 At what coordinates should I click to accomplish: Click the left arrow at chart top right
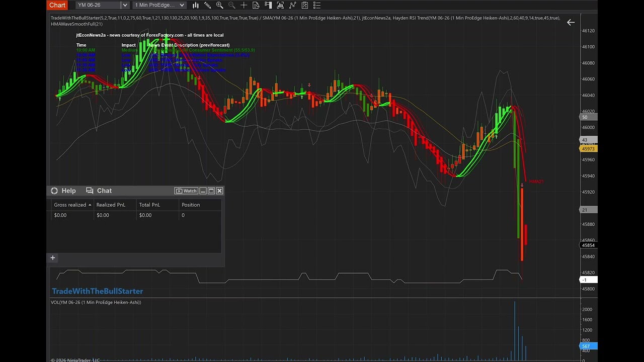571,22
